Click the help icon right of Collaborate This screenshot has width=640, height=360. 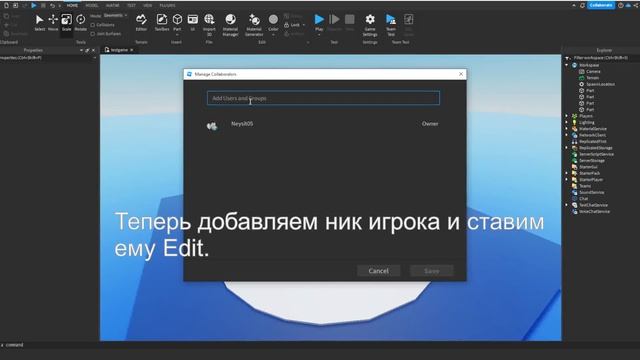coord(621,5)
